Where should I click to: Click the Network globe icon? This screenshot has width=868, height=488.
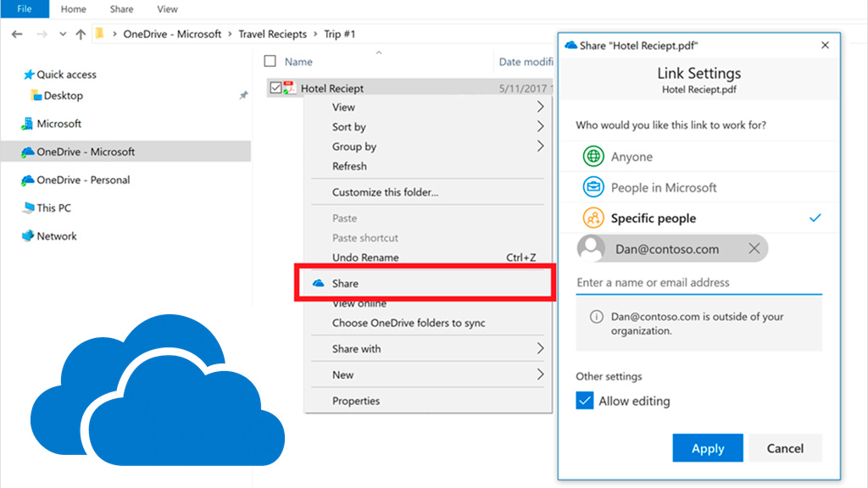pos(28,236)
